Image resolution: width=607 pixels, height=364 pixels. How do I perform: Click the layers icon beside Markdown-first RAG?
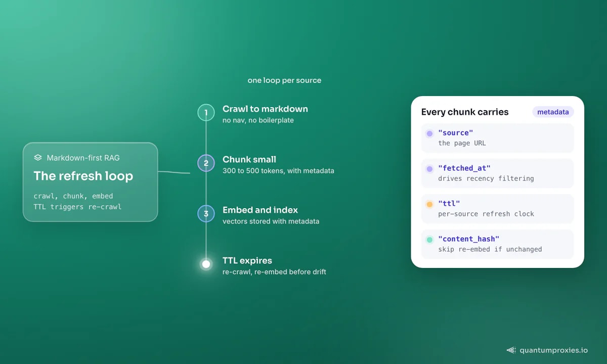(38, 158)
